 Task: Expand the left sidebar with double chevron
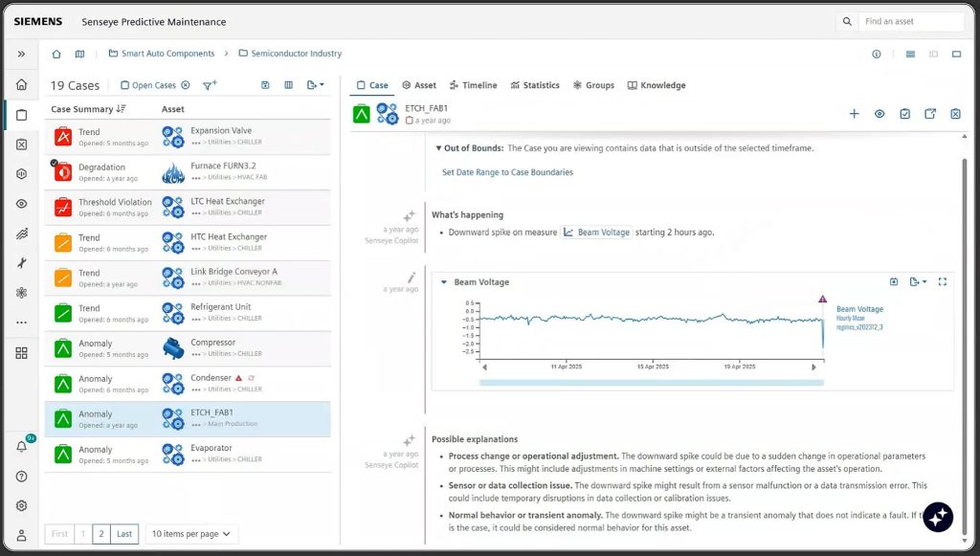pos(21,54)
